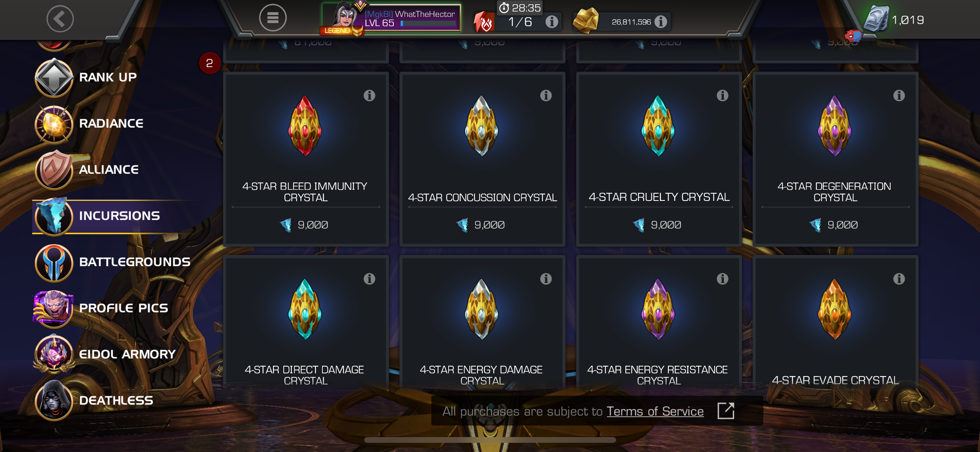
Task: Show info for 4-Star Evade Crystal
Action: tap(899, 279)
